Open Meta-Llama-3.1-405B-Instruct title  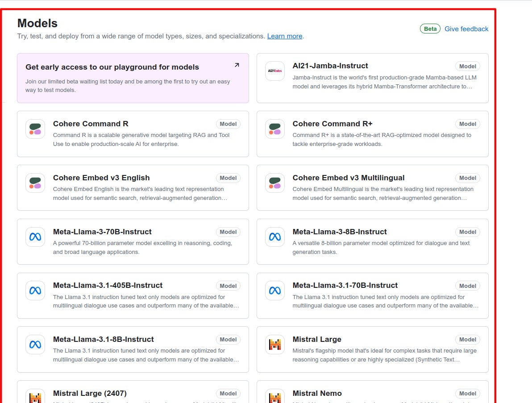[108, 285]
